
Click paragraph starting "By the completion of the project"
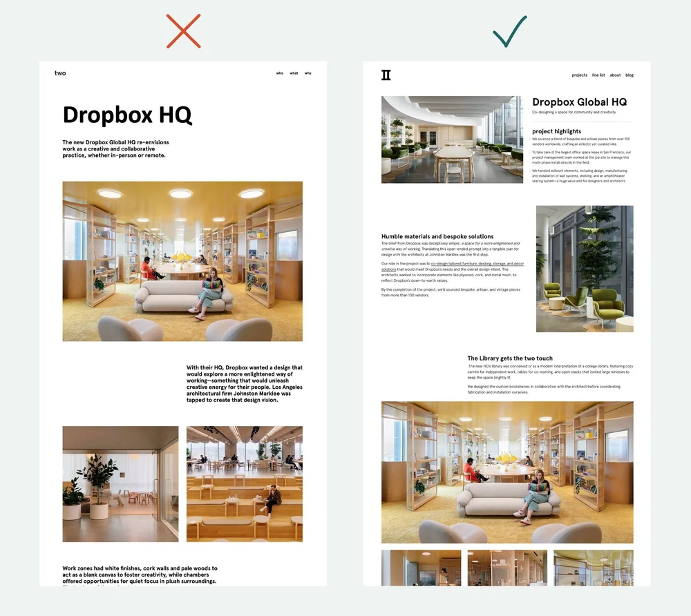click(451, 292)
